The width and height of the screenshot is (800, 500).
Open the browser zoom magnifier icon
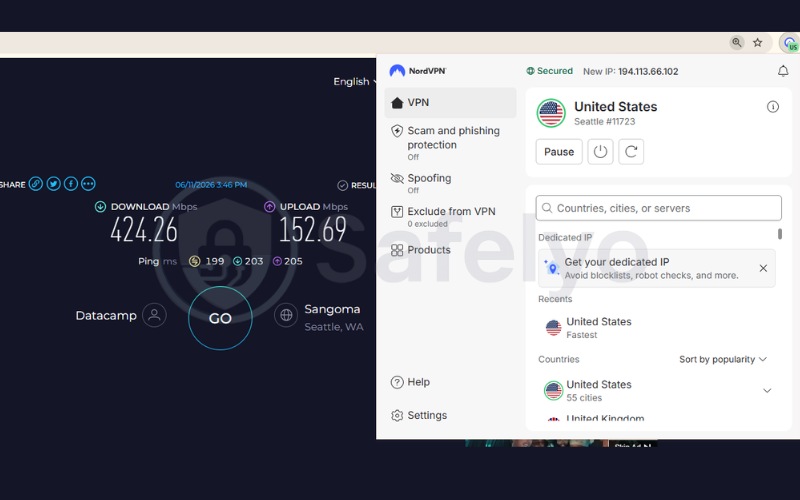click(736, 42)
